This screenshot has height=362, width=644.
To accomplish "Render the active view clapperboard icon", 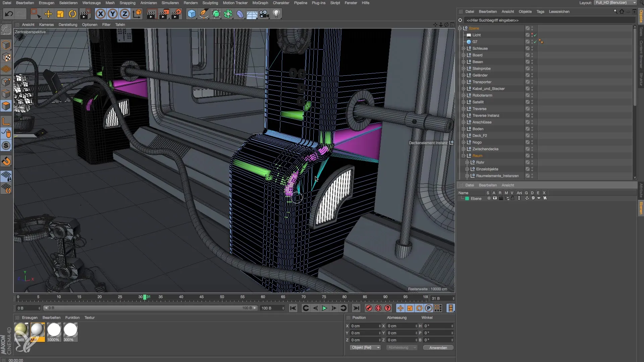I will point(152,14).
